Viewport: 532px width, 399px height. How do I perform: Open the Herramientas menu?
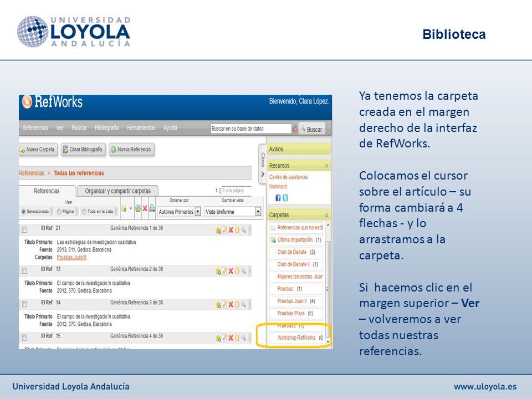click(x=141, y=128)
